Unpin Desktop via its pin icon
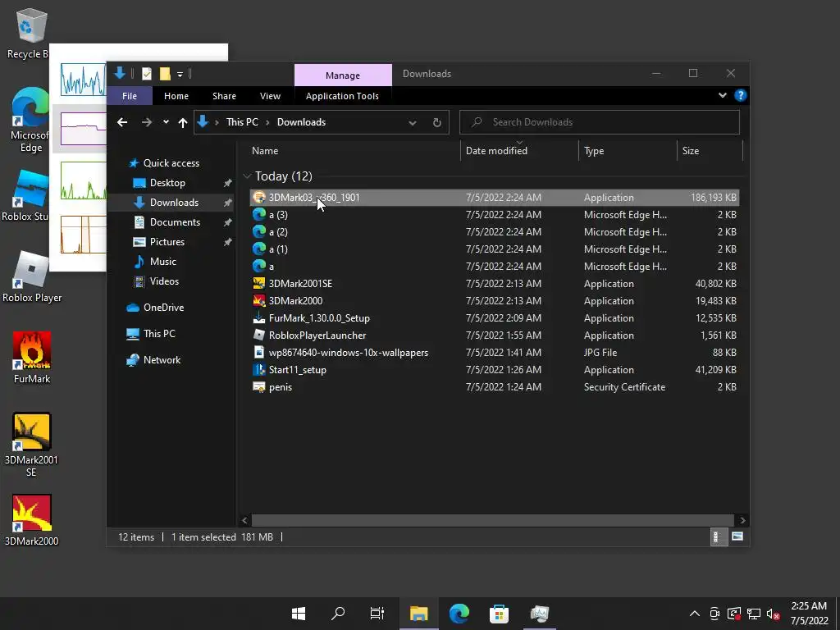 [x=228, y=183]
